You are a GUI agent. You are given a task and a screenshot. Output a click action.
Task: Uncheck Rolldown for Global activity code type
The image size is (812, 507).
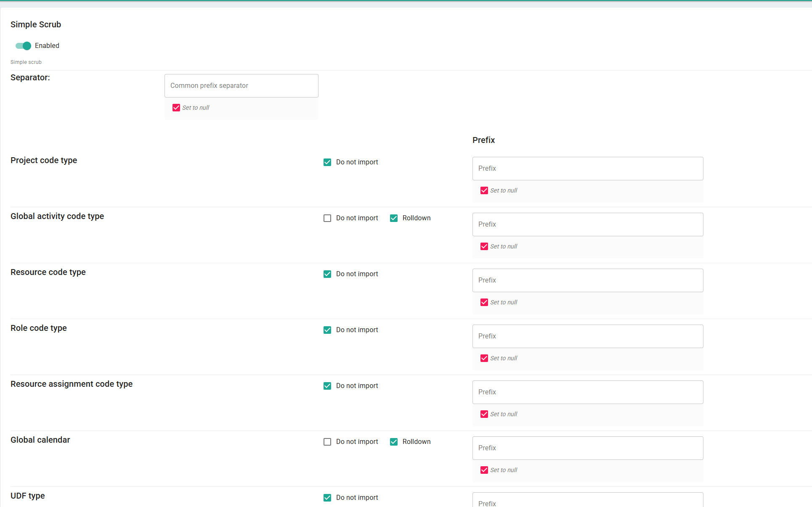tap(394, 218)
